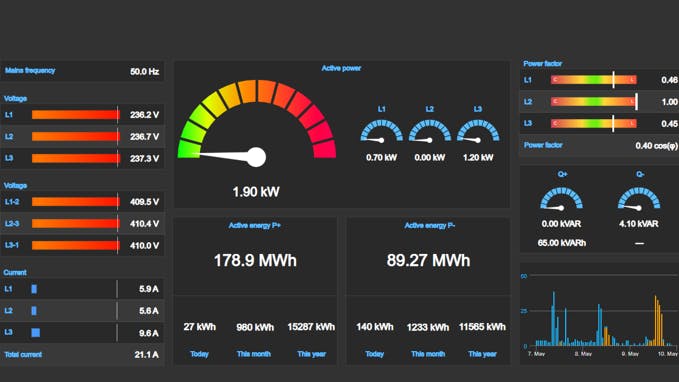Click the Q+ reactive power gauge
Image resolution: width=679 pixels, height=382 pixels.
click(561, 199)
